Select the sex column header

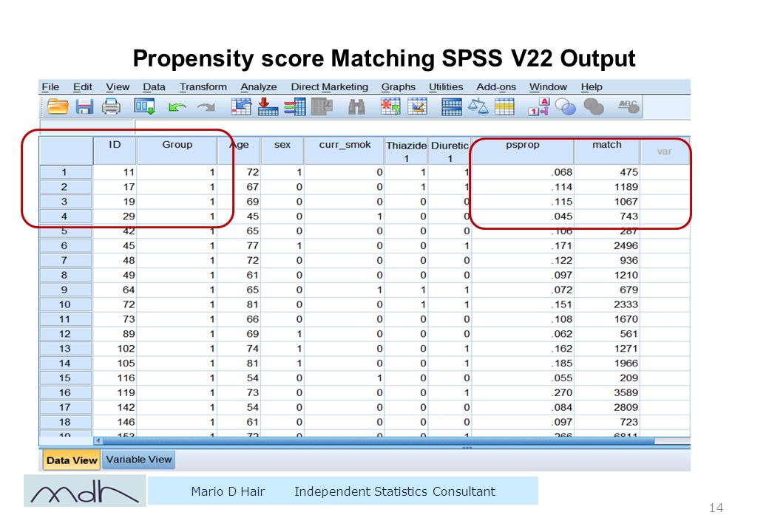coord(282,151)
